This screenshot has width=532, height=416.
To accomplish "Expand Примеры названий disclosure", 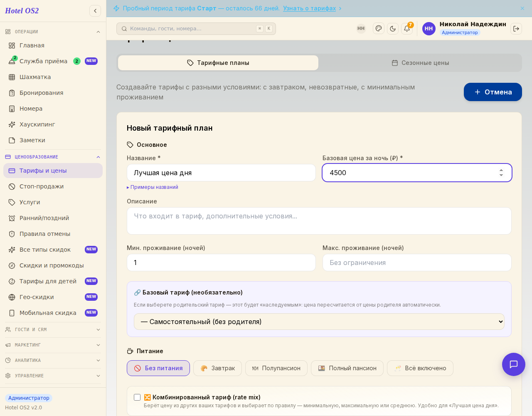I will coord(153,187).
